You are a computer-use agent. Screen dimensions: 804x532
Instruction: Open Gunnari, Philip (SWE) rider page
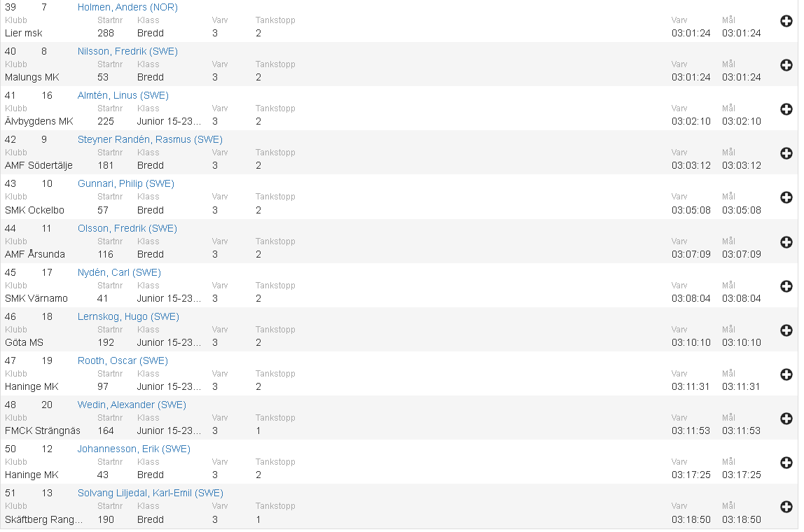(126, 184)
